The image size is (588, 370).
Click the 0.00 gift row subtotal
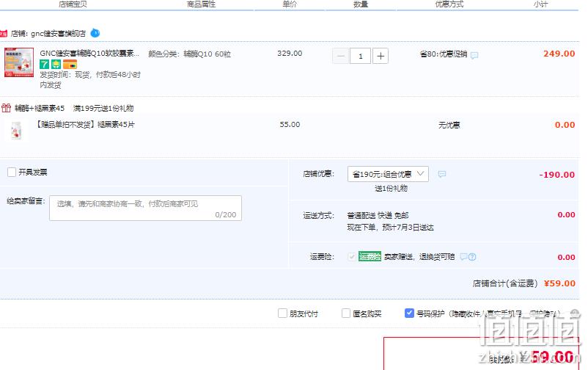click(x=565, y=125)
